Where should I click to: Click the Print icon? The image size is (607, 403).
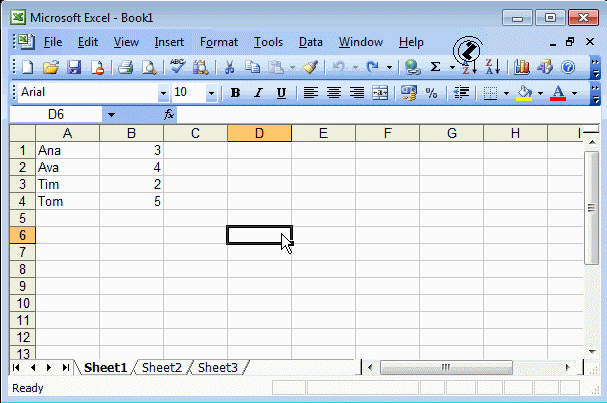coord(126,67)
